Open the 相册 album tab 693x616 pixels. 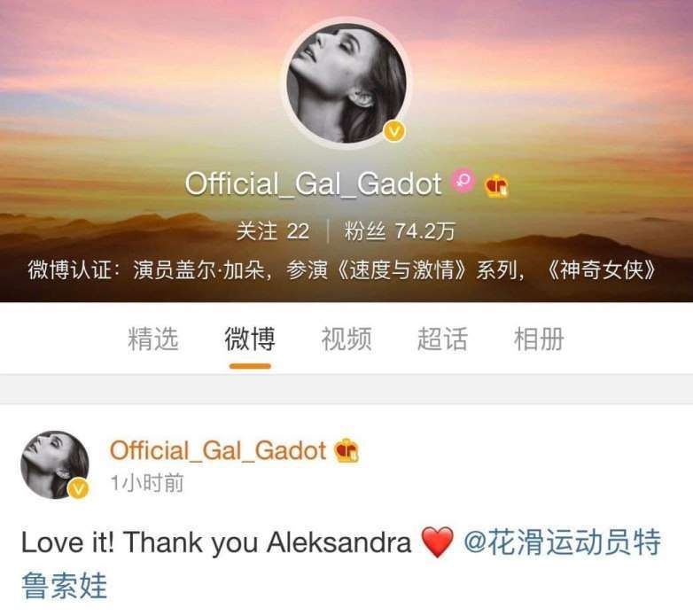tap(539, 339)
